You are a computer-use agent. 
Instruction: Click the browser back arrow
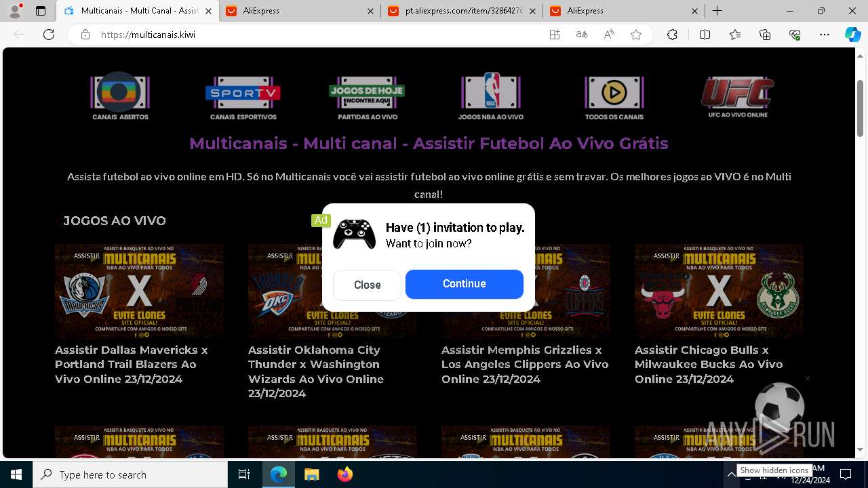19,35
